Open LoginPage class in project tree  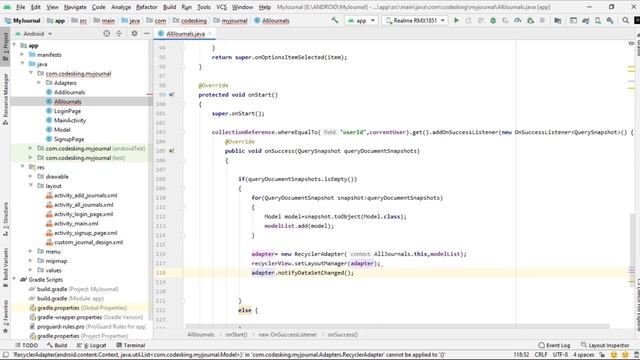coord(67,111)
